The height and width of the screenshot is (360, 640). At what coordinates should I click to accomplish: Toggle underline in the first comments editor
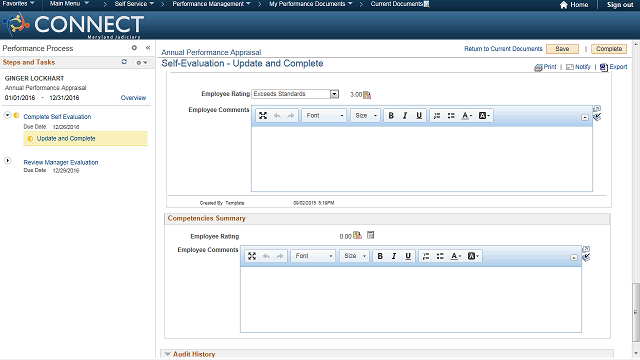click(x=419, y=116)
